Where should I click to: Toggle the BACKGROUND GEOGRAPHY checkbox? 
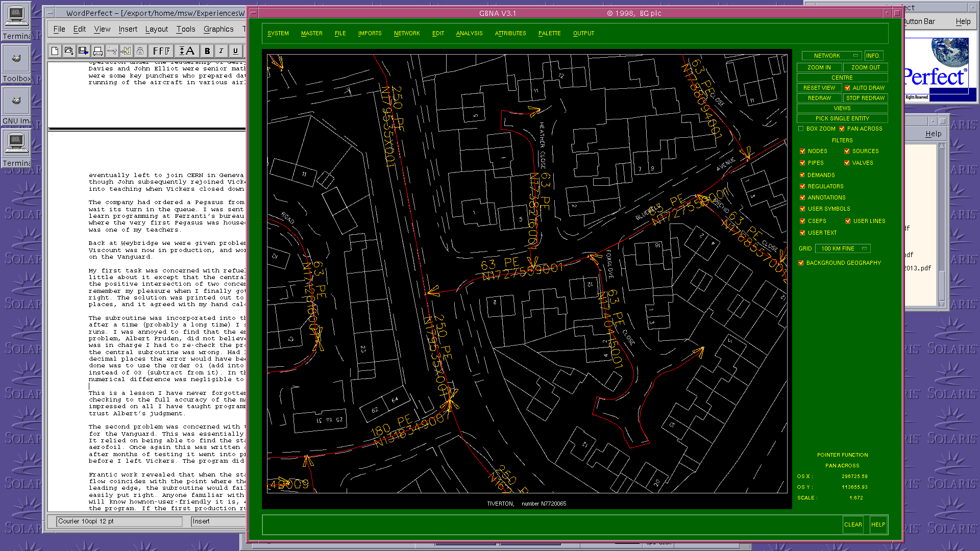[801, 263]
